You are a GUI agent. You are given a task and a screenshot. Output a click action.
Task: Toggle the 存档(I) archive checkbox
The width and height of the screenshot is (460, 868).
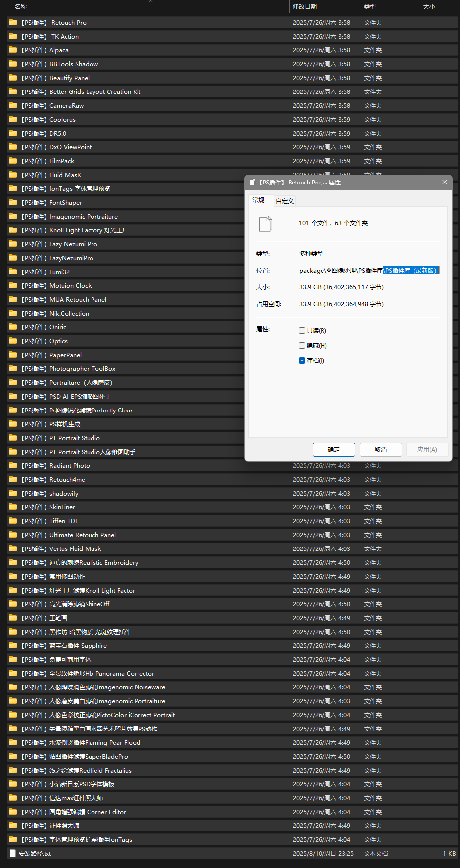pyautogui.click(x=302, y=361)
